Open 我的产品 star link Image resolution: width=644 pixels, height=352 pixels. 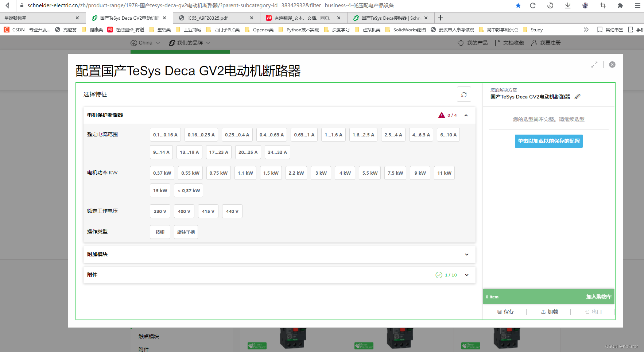click(x=473, y=43)
